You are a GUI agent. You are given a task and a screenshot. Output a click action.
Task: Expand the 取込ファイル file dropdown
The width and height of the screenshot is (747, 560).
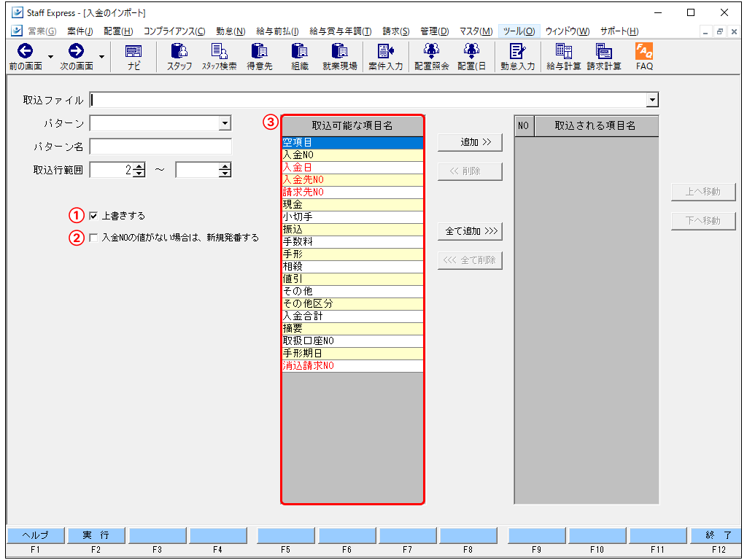[653, 99]
